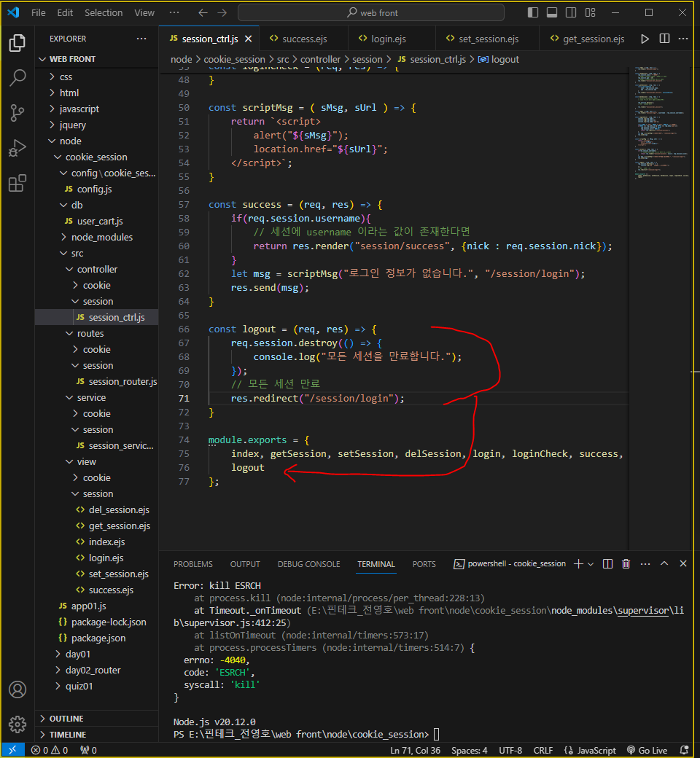
Task: Expand the css folder
Action: click(97, 77)
